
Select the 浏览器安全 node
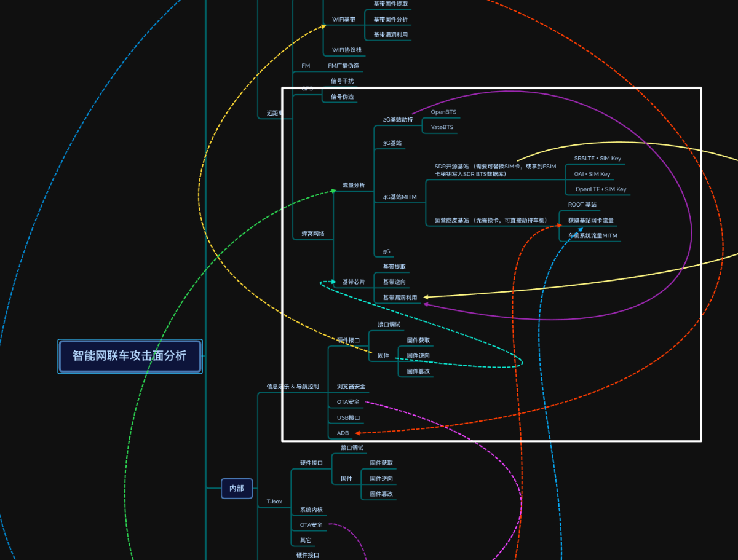(x=351, y=387)
